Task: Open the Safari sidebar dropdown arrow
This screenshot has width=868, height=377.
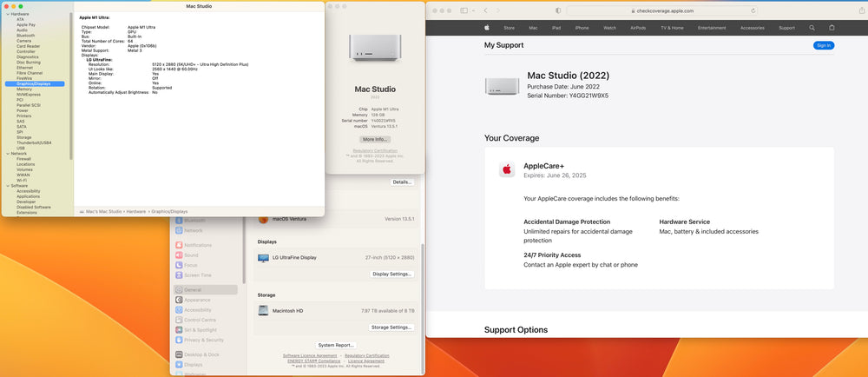Action: click(473, 10)
